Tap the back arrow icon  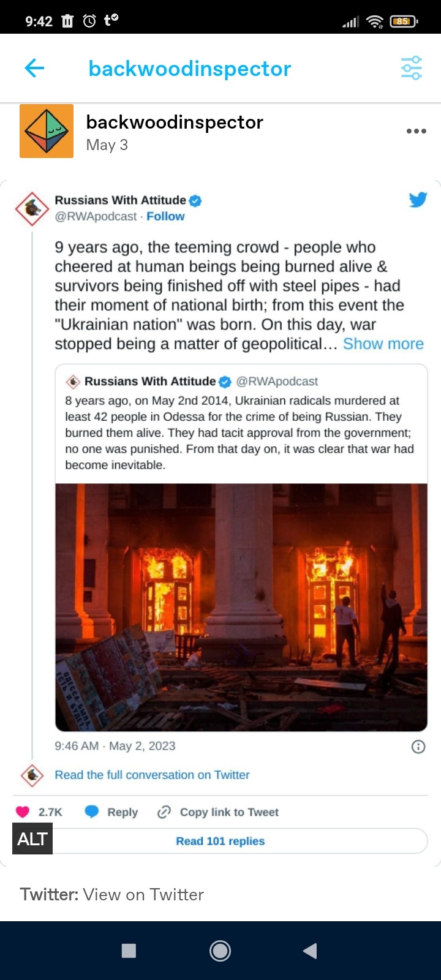[34, 68]
